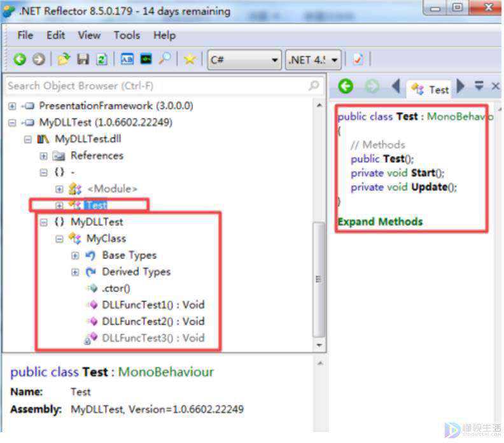504x443 pixels.
Task: Open the Help menu
Action: (164, 35)
